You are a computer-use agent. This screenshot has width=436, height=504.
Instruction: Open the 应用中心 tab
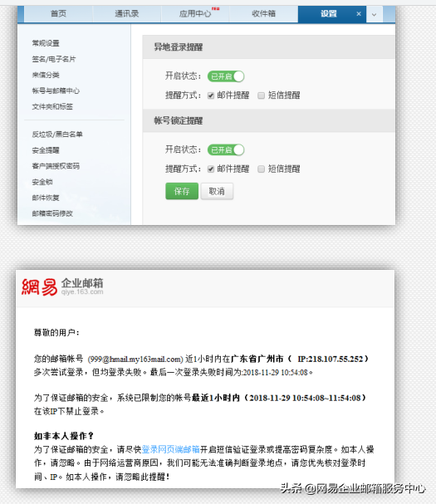coord(195,14)
